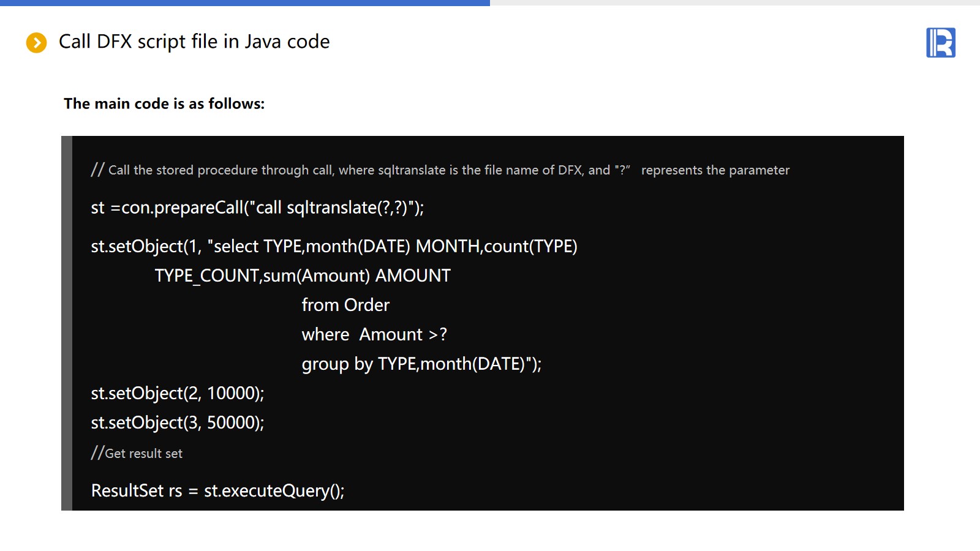
Task: Click the 'where Amount >?' line
Action: pos(374,335)
